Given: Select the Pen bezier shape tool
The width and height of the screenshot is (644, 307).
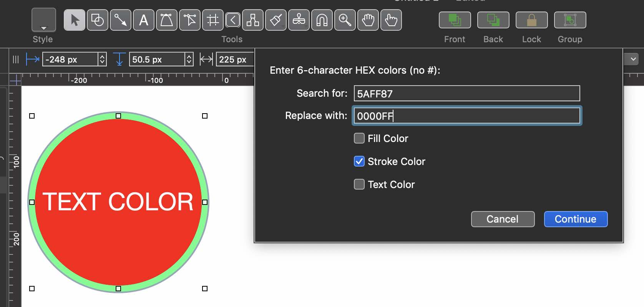Looking at the screenshot, I should point(167,20).
